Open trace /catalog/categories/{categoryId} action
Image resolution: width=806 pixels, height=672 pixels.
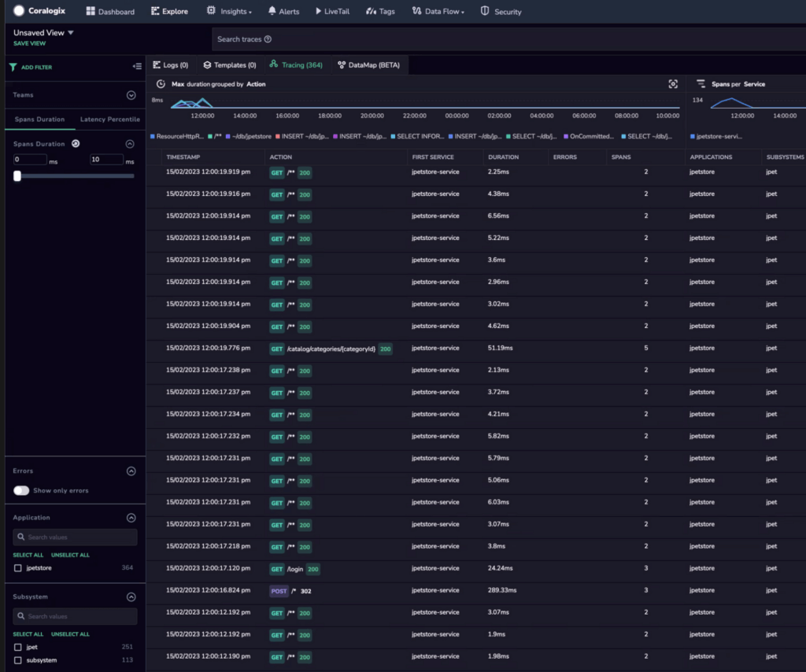click(x=331, y=349)
